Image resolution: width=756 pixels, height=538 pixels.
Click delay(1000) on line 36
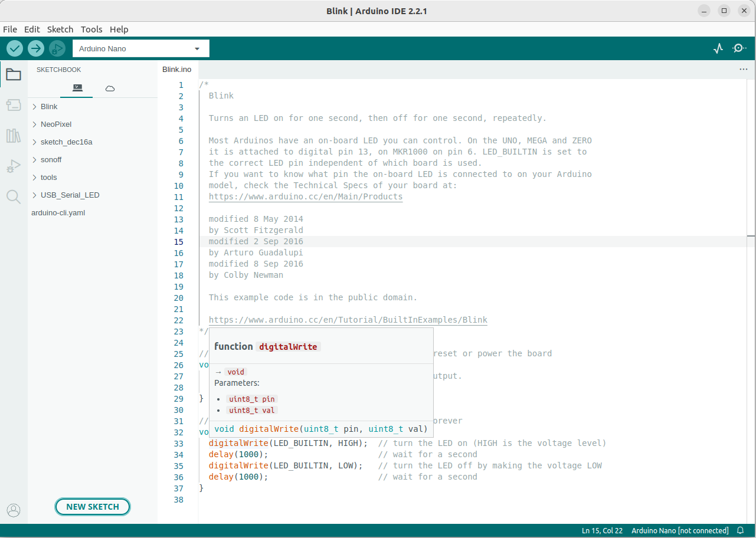coord(238,477)
